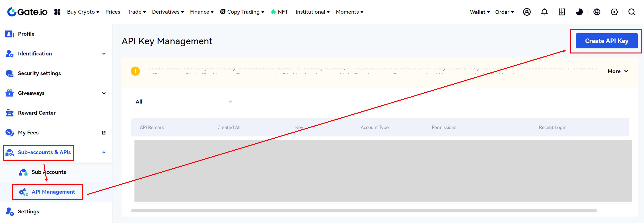Open notifications bell icon
This screenshot has height=223, width=644.
pos(544,12)
